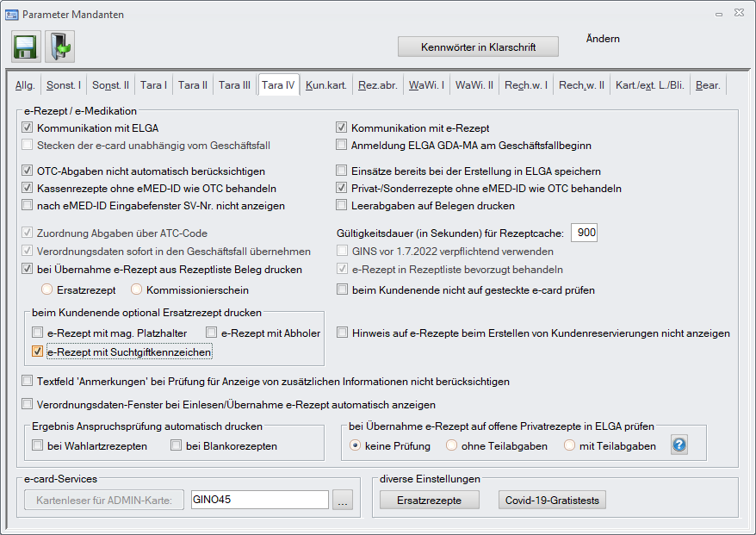Toggle Kommunikation mit ELGA checkbox
This screenshot has width=756, height=535.
28,128
